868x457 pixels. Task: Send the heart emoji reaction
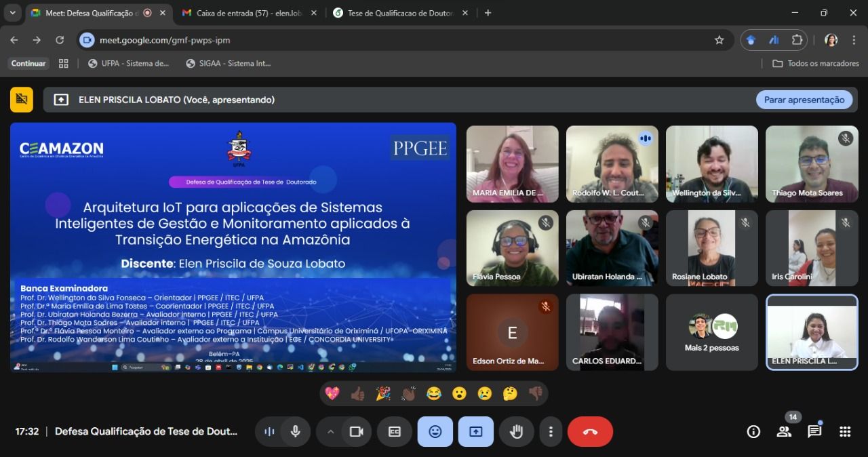point(332,393)
